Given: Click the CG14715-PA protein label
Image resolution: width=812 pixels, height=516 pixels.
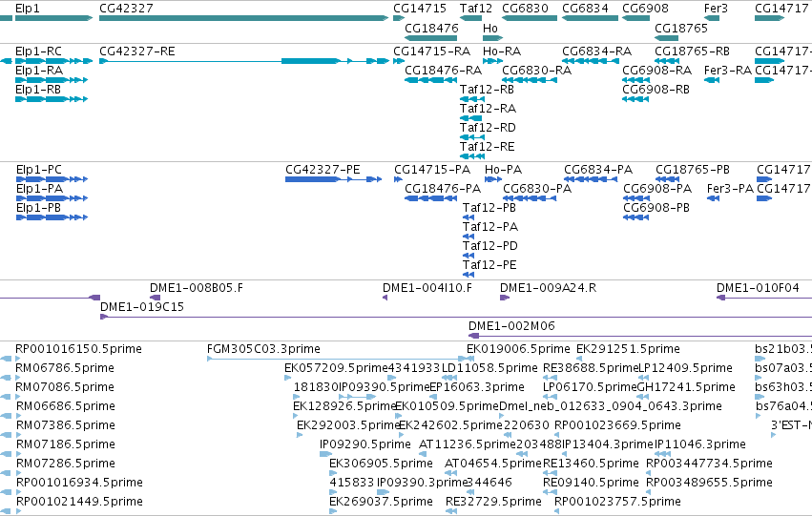Looking at the screenshot, I should click(x=432, y=170).
